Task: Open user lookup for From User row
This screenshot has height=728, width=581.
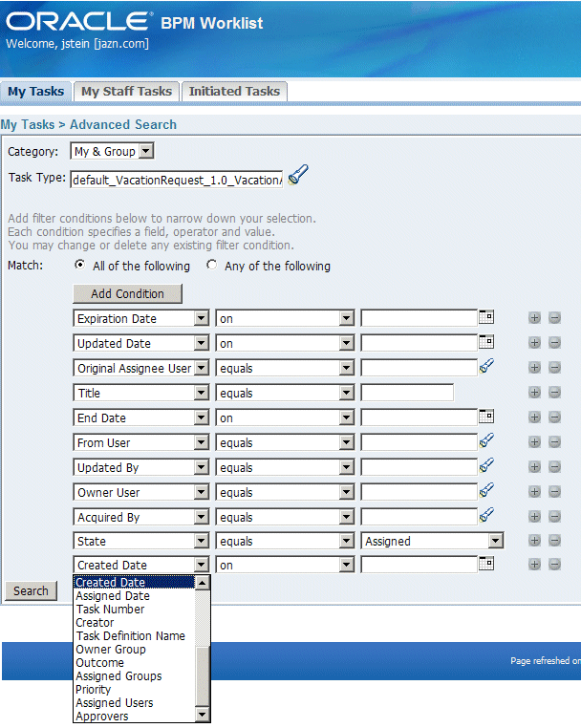Action: pos(486,440)
